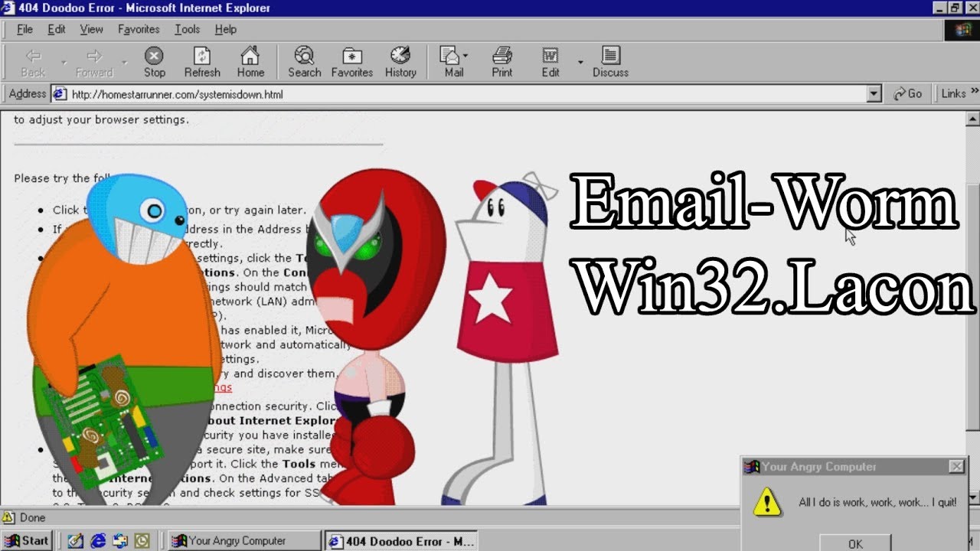Click the IE icon in title bar
The height and width of the screenshot is (551, 980).
[x=8, y=8]
